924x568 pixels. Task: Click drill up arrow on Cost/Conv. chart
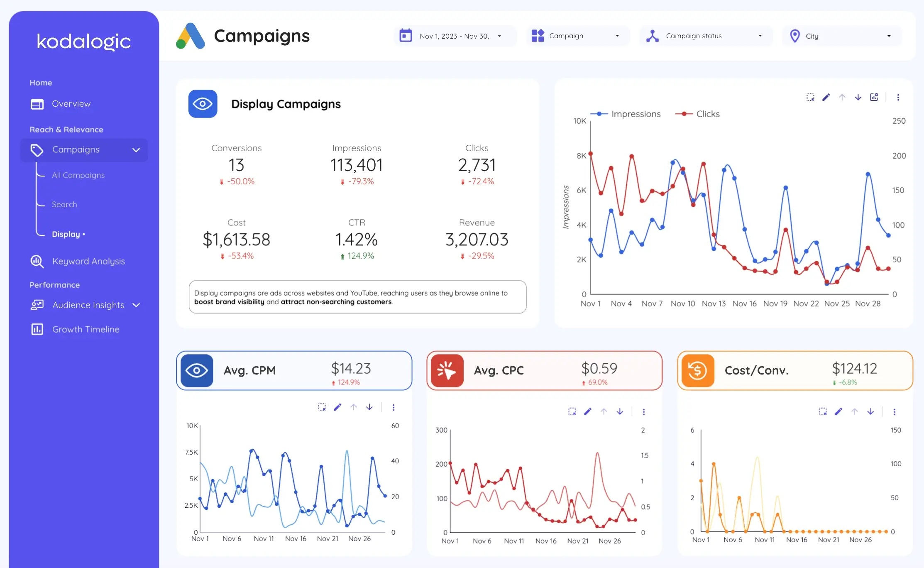(855, 411)
